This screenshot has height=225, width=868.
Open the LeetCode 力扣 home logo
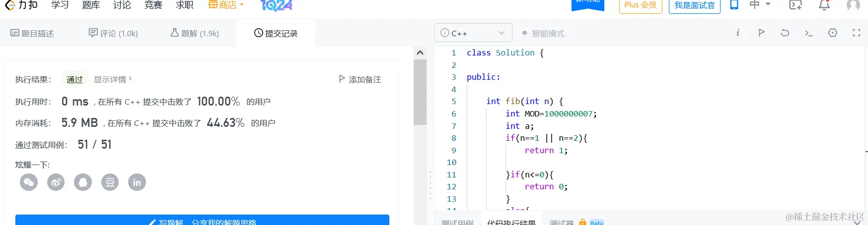tap(21, 5)
